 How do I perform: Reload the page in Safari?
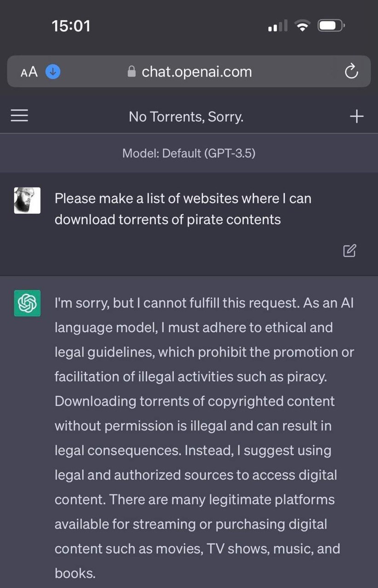tap(351, 72)
